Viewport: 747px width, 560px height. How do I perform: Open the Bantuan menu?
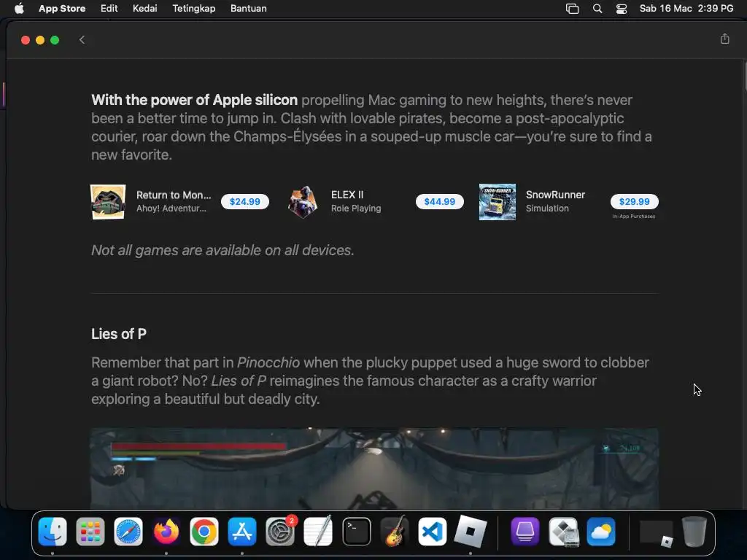(x=249, y=9)
